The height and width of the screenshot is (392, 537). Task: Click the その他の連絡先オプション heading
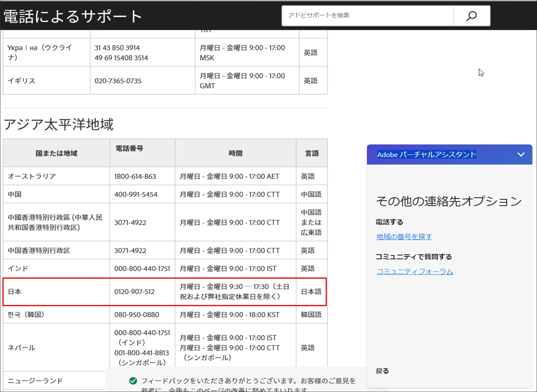(x=449, y=201)
